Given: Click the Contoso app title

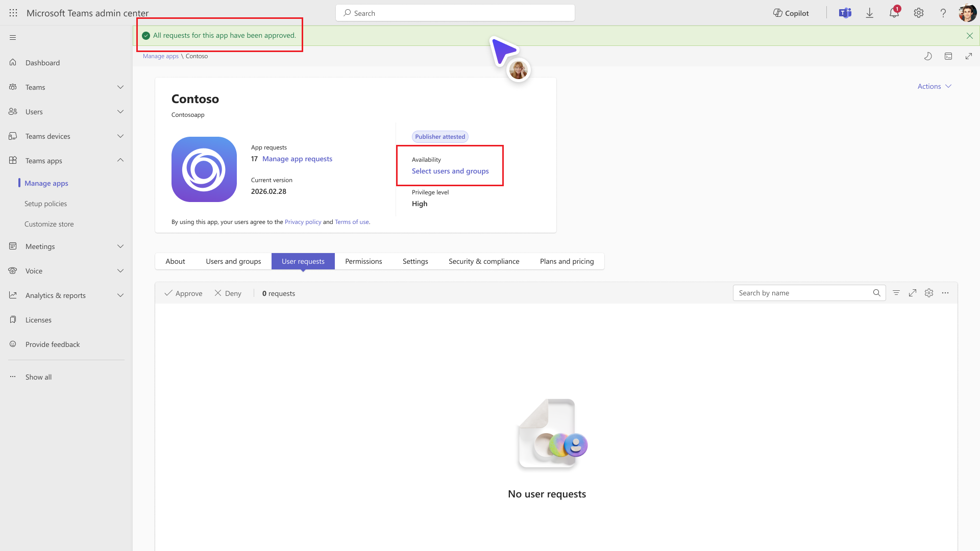Looking at the screenshot, I should click(x=195, y=99).
